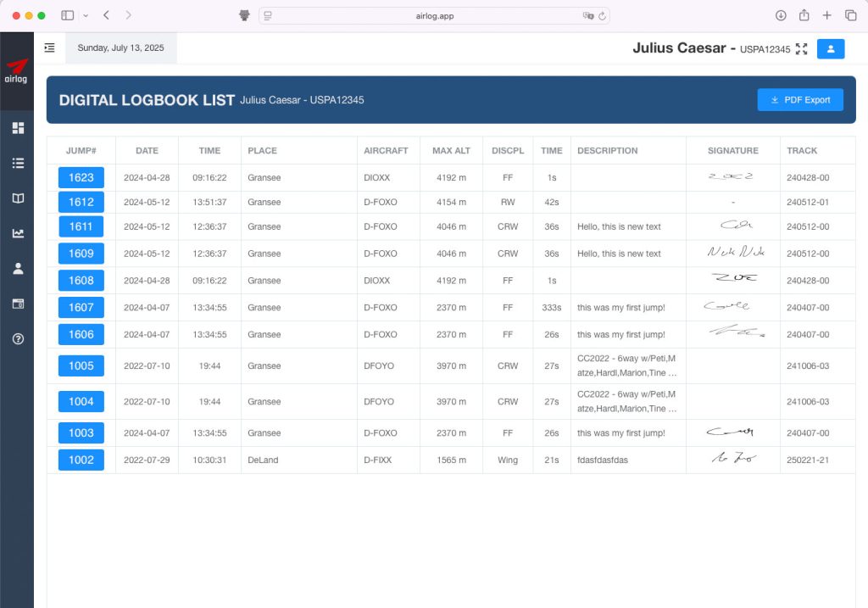The width and height of the screenshot is (868, 608).
Task: Click the blue user account button
Action: tap(830, 49)
